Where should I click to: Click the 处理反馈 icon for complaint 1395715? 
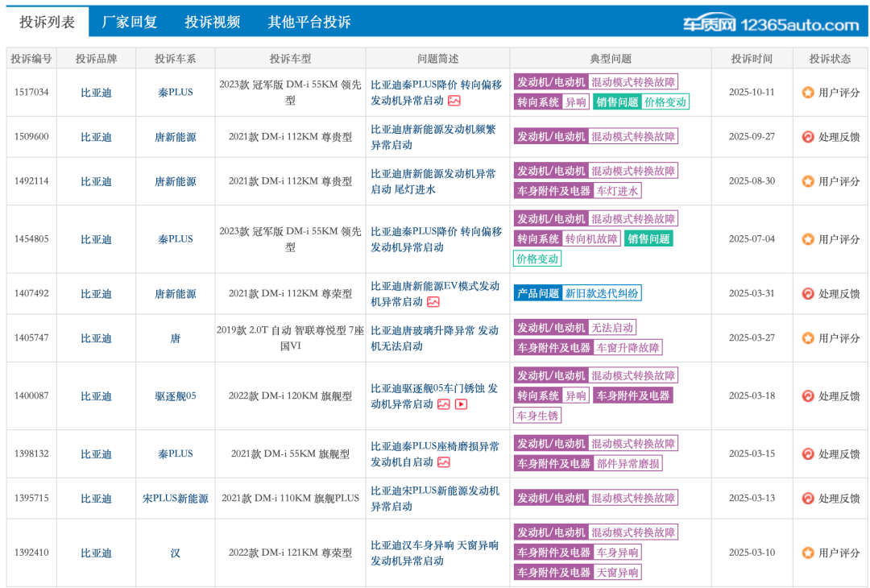[808, 498]
